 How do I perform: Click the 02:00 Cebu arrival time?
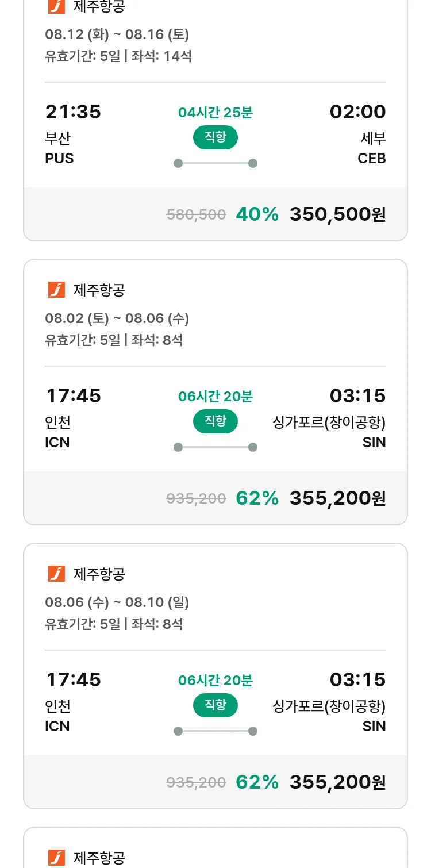tap(357, 112)
